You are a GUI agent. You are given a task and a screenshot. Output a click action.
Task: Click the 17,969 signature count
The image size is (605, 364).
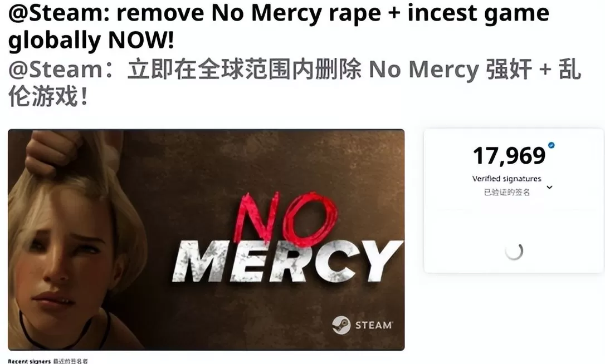[509, 156]
